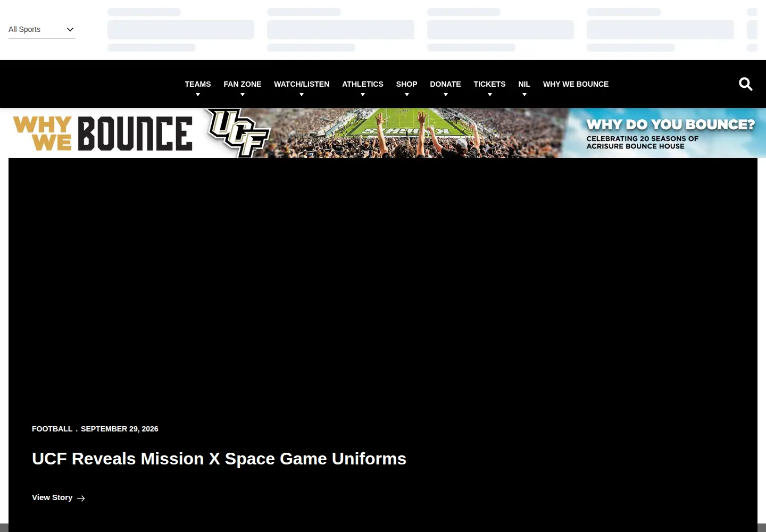766x532 pixels.
Task: Expand the arrow under SHOP
Action: pos(407,95)
